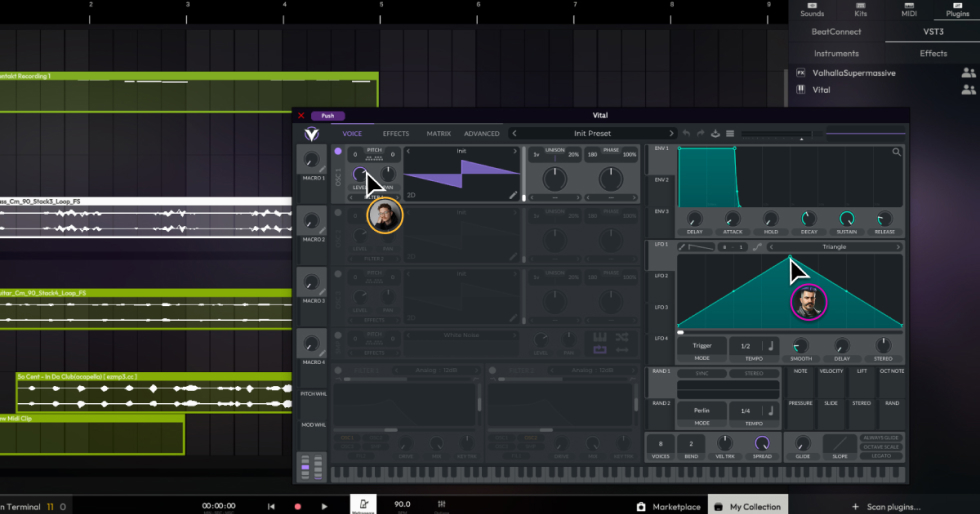Open LFO 1 Trigger mode selector
980x514 pixels.
click(x=702, y=346)
